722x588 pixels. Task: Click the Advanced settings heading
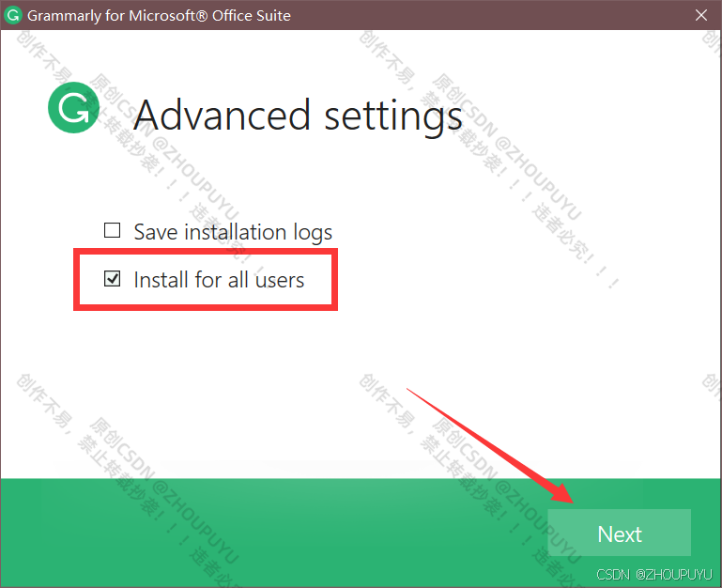point(298,116)
